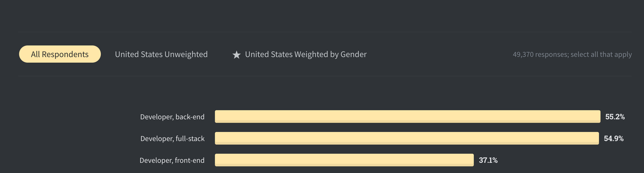Viewport: 644px width, 173px height.
Task: Switch to United States Unweighted tab
Action: (161, 54)
